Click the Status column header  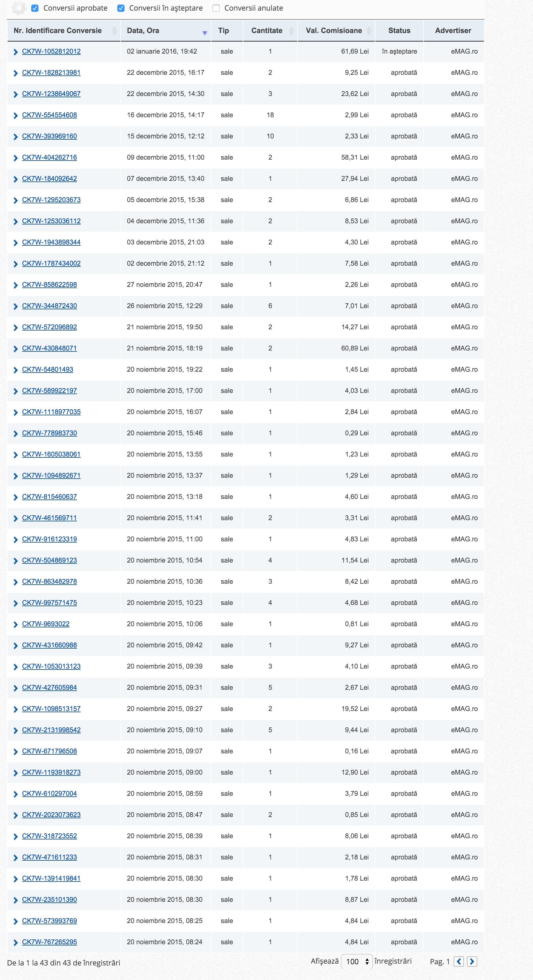pyautogui.click(x=399, y=30)
